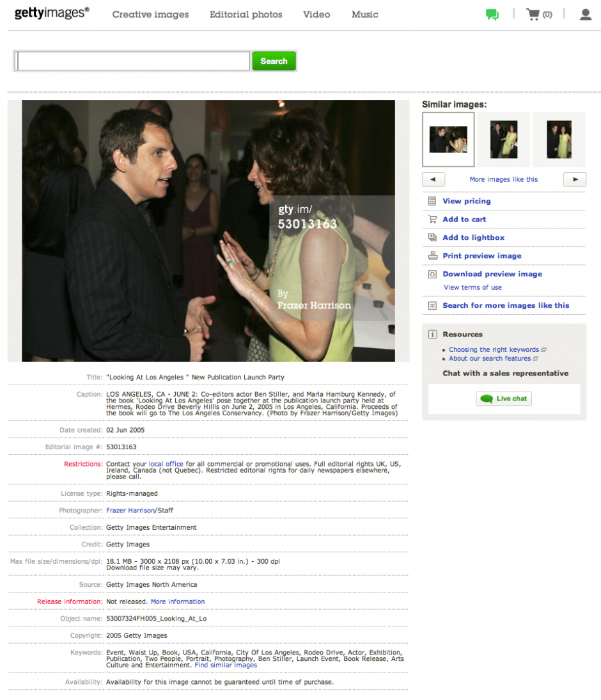Click the object name 53007324FH005_Looking_At_Lo
The height and width of the screenshot is (700, 601).
pyautogui.click(x=156, y=618)
